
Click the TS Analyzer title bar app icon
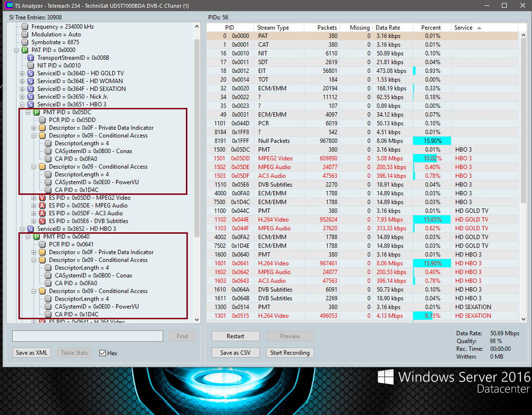(x=9, y=5)
